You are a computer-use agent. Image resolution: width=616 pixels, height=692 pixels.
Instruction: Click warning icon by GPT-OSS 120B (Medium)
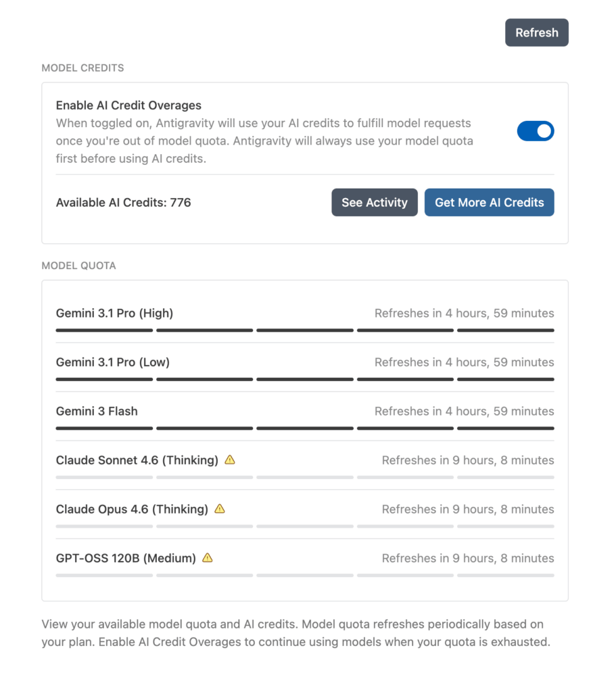[x=208, y=558]
